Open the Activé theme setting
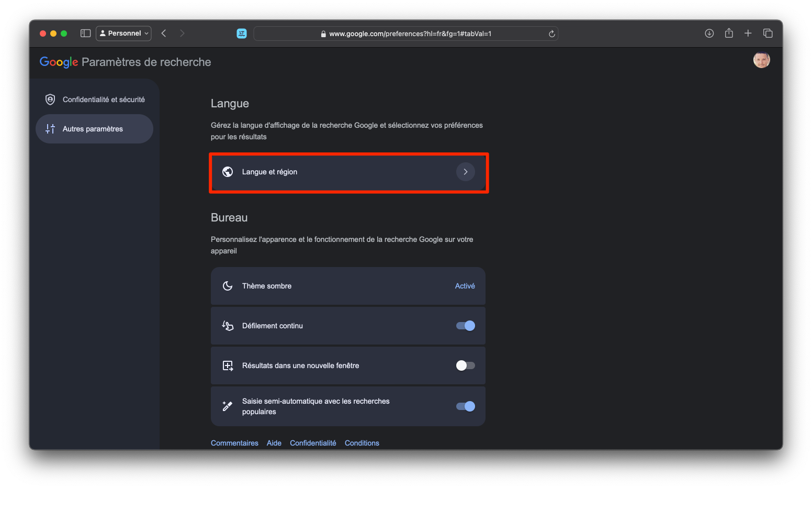Screen dimensions: 812x510 pyautogui.click(x=465, y=286)
